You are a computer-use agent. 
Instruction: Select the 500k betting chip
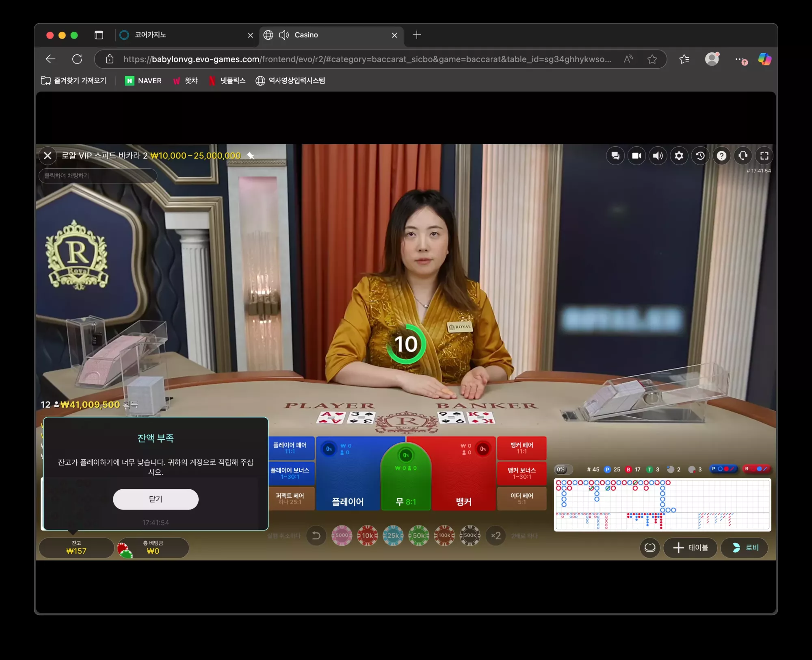470,536
